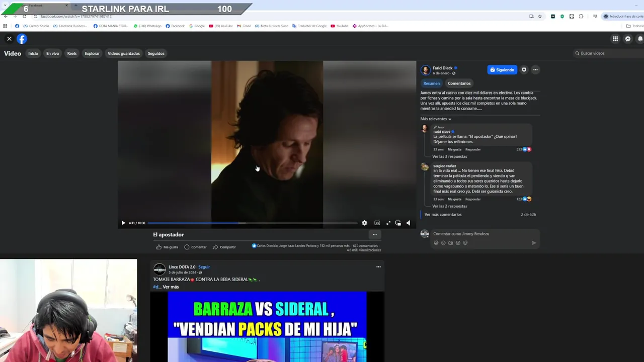Go to En vivo videos
The height and width of the screenshot is (362, 644).
[53, 53]
